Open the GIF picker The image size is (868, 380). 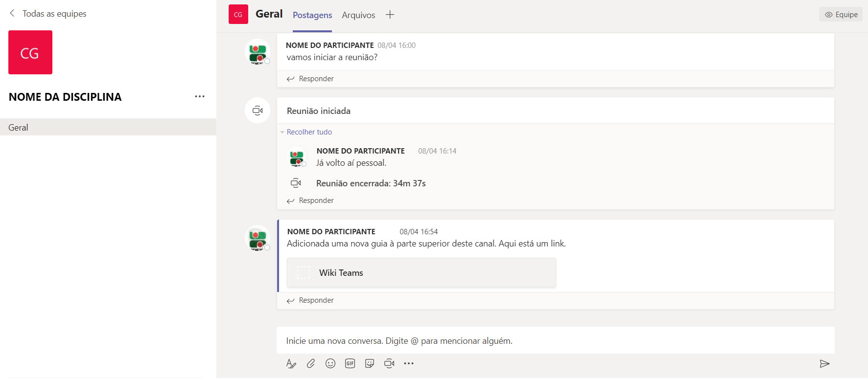pyautogui.click(x=350, y=364)
